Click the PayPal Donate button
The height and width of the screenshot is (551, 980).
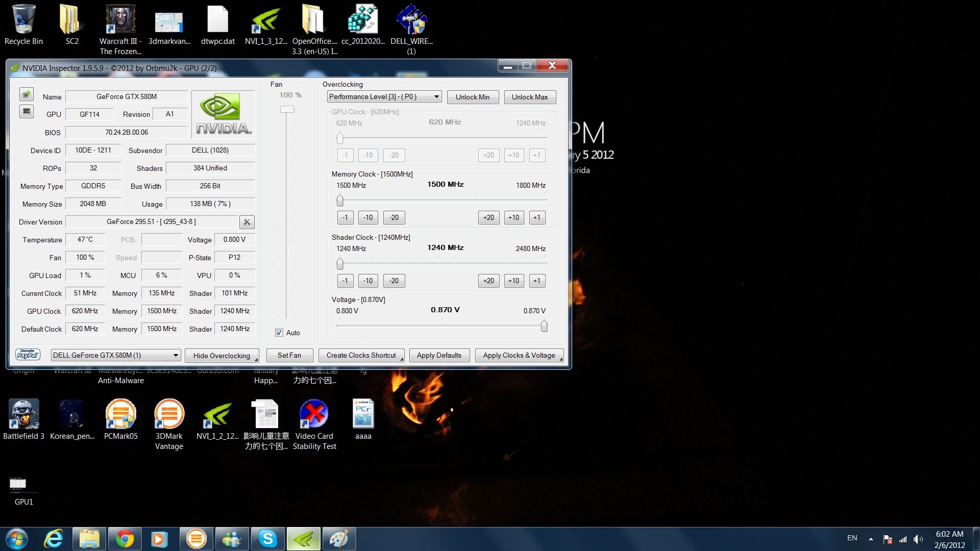coord(28,355)
